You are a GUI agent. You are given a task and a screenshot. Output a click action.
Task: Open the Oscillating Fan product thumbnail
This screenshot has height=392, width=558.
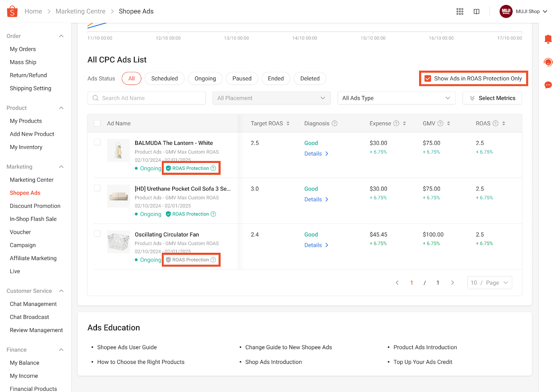coord(118,242)
